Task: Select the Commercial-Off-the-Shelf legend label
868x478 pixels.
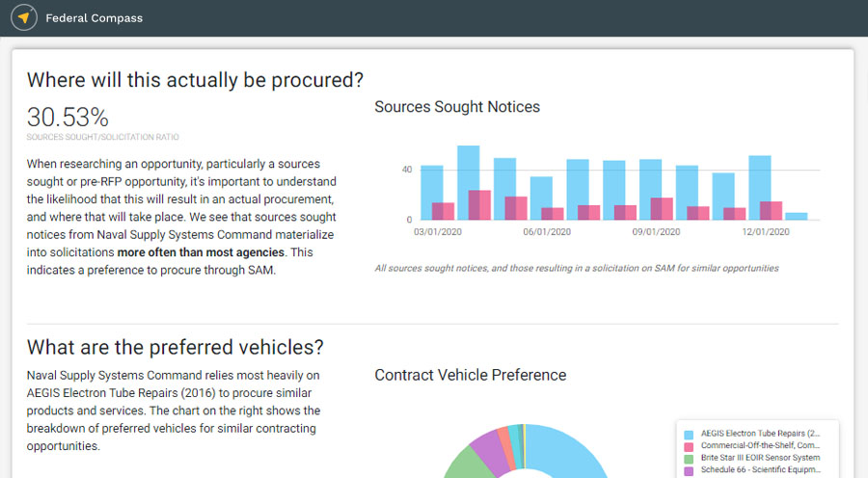Action: (761, 446)
